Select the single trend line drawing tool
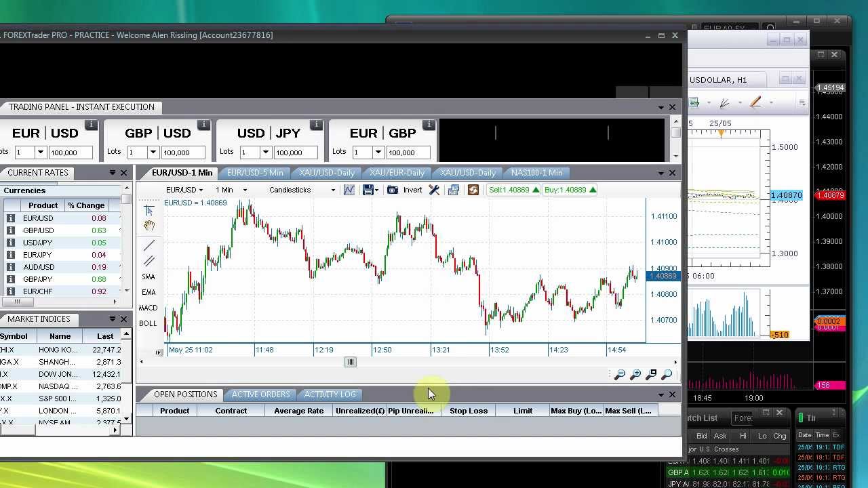The height and width of the screenshot is (488, 868). tap(149, 245)
